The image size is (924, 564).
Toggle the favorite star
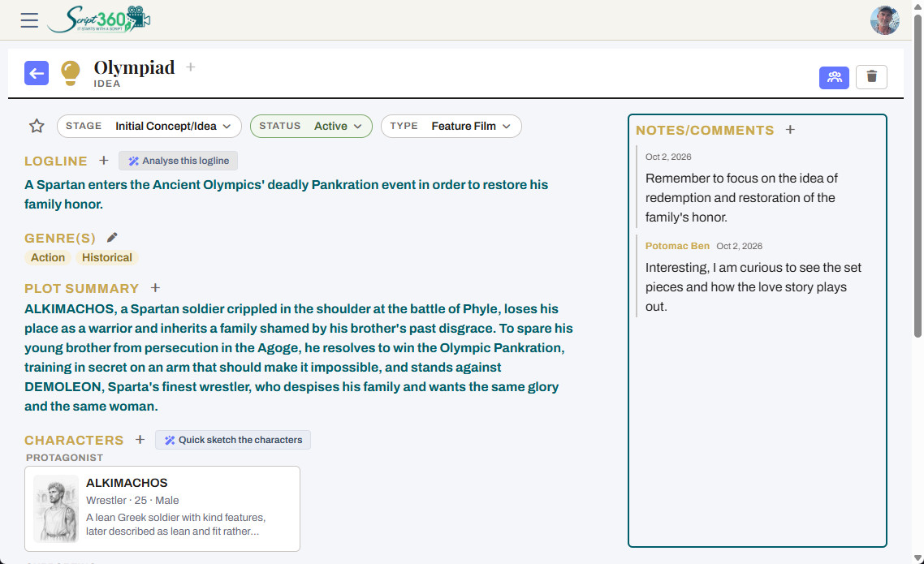coord(37,126)
